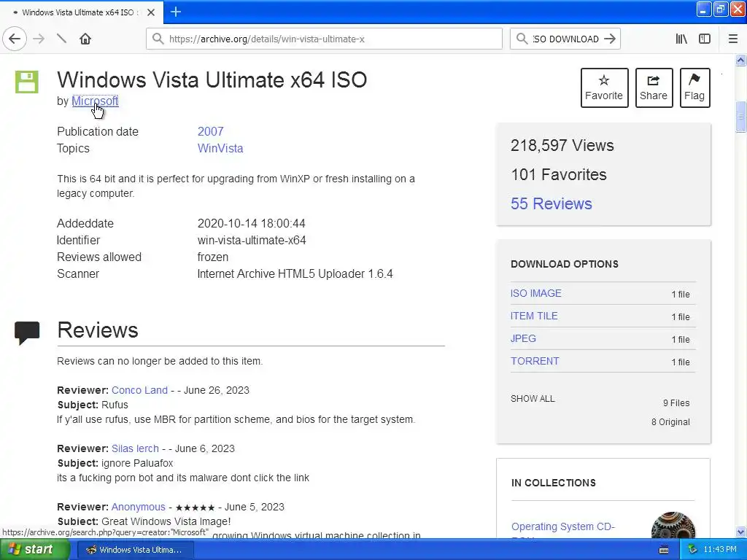
Task: Open the Operating System CD collection link
Action: click(x=563, y=526)
